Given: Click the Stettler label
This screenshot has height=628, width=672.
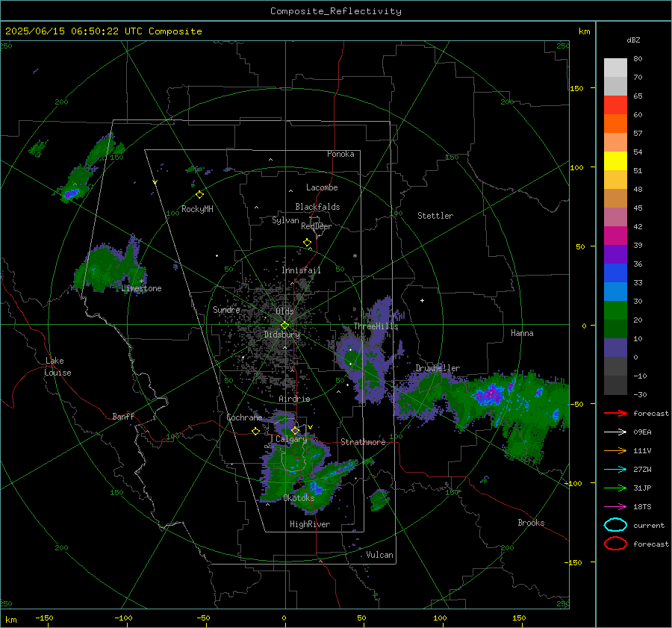Looking at the screenshot, I should click(x=435, y=216).
